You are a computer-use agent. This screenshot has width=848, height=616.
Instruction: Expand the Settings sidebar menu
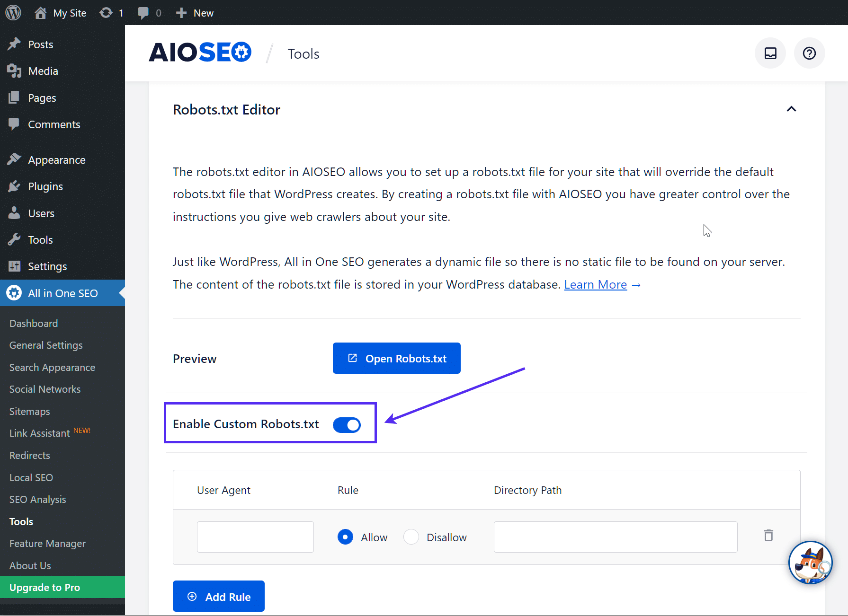47,266
